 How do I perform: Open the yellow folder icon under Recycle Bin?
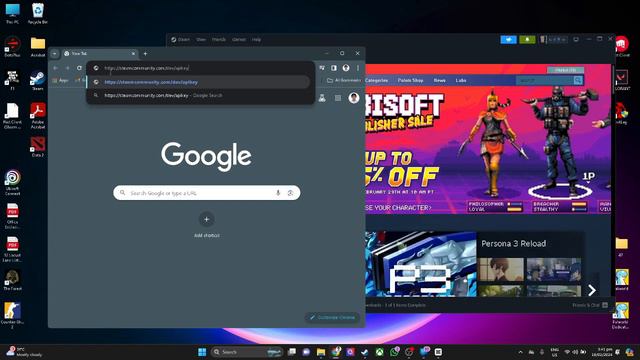tap(38, 47)
